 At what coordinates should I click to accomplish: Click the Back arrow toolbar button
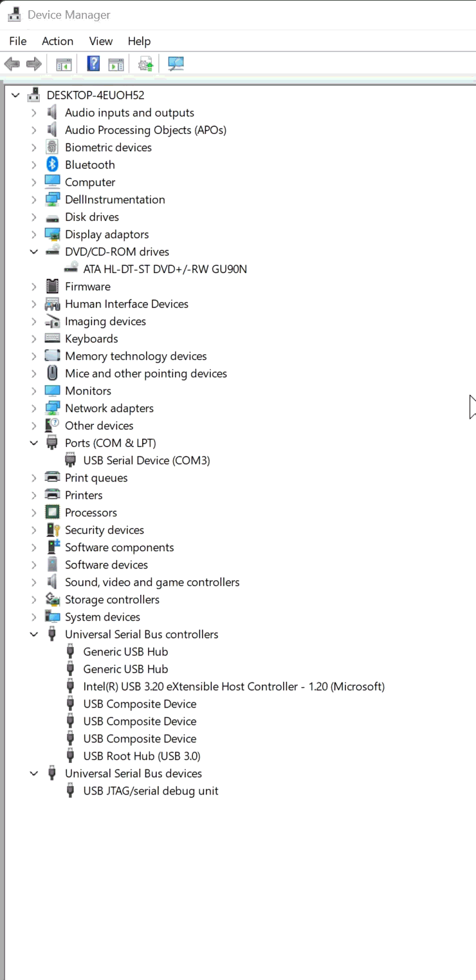(x=12, y=64)
